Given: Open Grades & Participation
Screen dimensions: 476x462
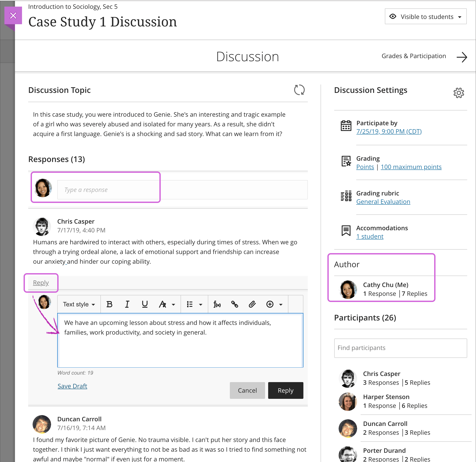Looking at the screenshot, I should [x=414, y=56].
